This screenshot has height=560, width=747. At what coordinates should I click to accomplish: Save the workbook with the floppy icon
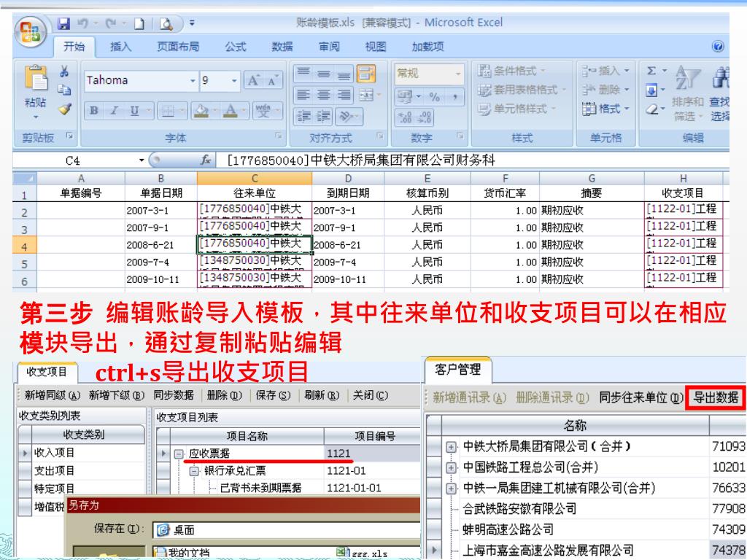63,23
